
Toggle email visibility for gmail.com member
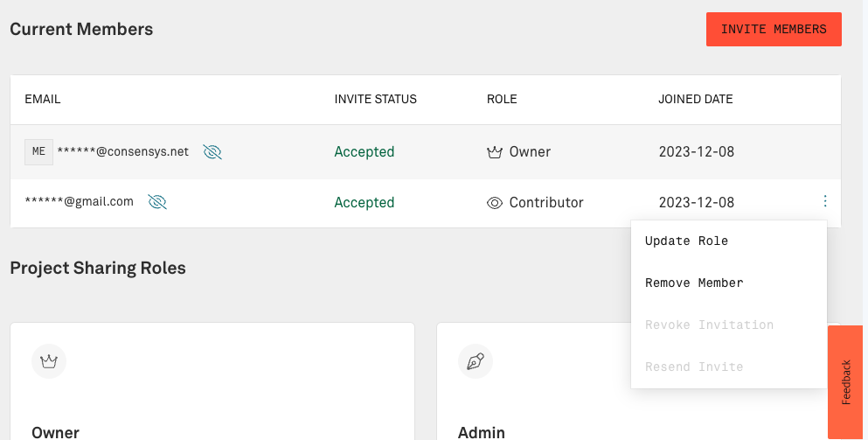click(x=157, y=202)
